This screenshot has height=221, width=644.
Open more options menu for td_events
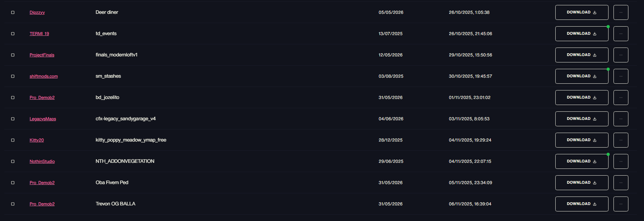coord(621,34)
